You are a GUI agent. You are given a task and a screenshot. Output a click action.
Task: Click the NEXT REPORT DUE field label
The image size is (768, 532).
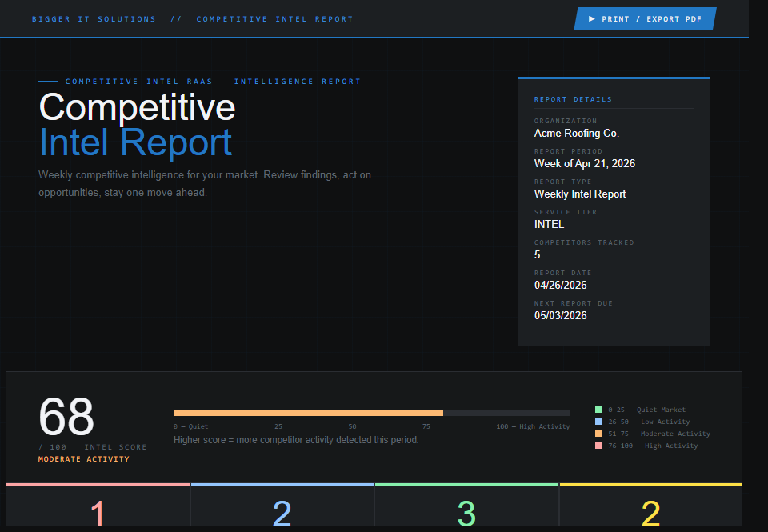pos(573,303)
